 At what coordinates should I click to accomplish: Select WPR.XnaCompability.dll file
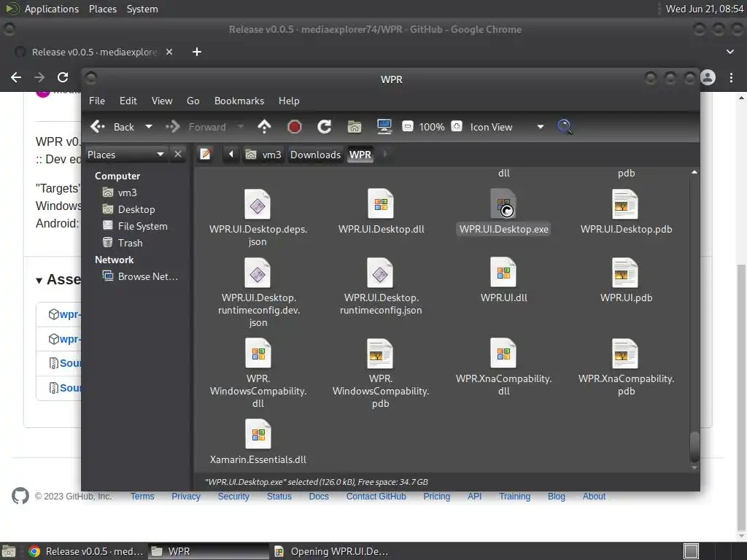click(x=503, y=367)
